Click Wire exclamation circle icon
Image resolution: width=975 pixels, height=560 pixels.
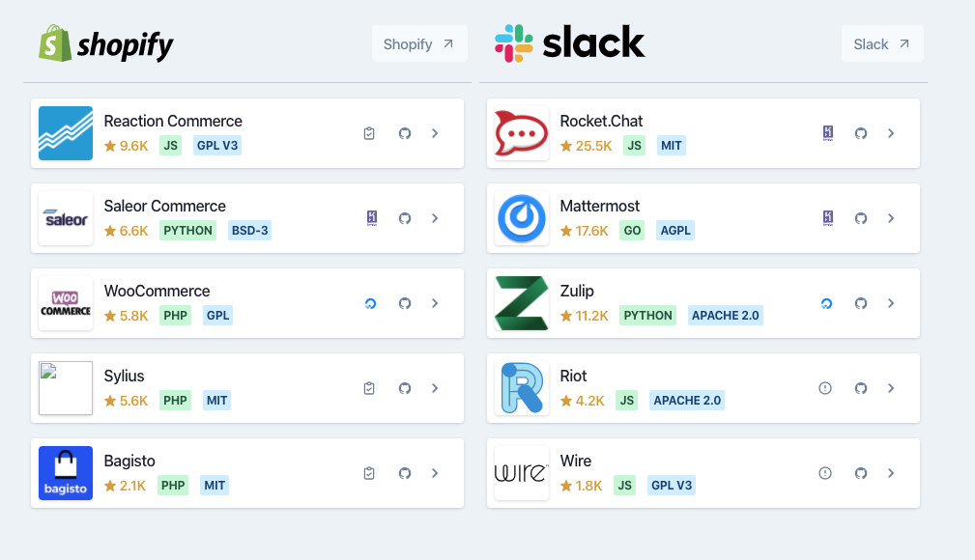click(x=825, y=473)
